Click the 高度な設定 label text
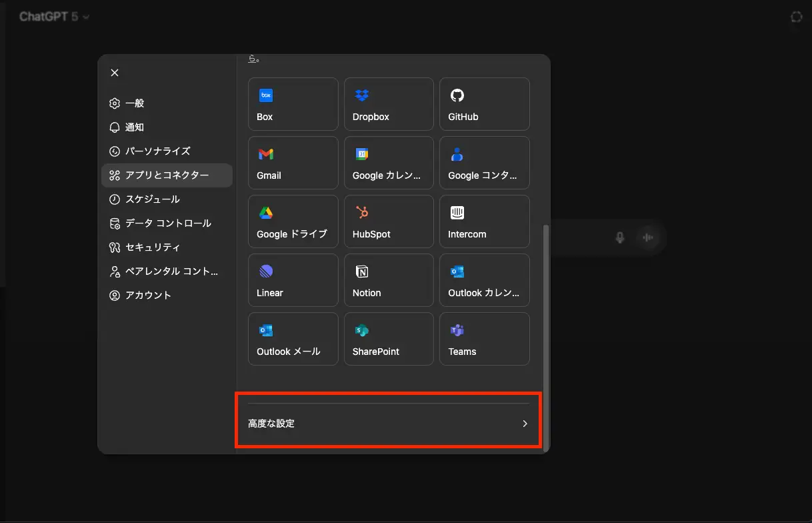Viewport: 812px width, 523px height. (x=271, y=424)
